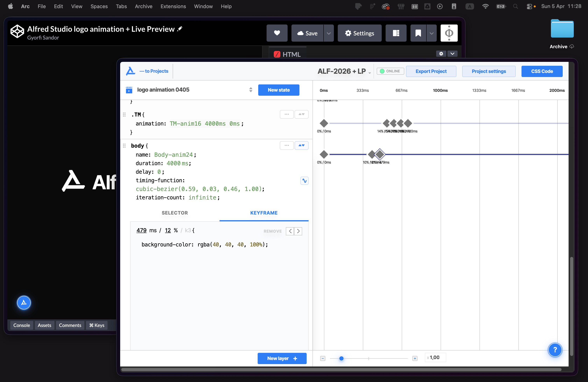Open the Save dropdown arrow in CodePen
Screen dimensions: 588x382
tap(329, 33)
